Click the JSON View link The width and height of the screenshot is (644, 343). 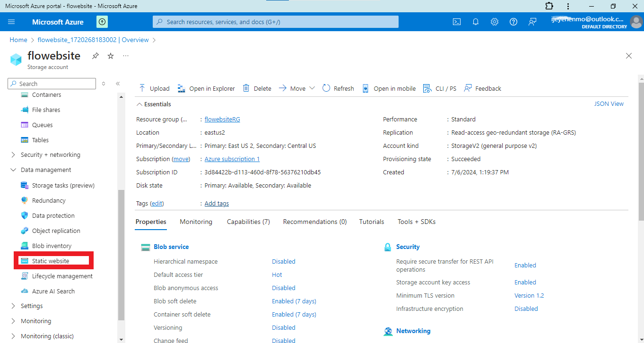[x=609, y=104]
